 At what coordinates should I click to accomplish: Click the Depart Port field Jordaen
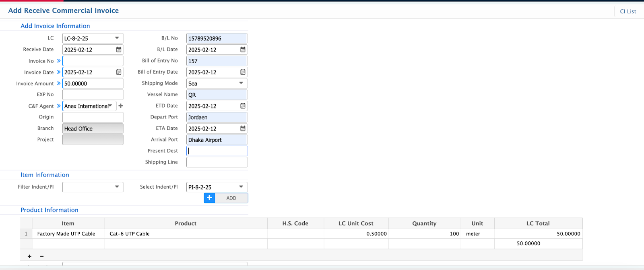click(x=217, y=117)
